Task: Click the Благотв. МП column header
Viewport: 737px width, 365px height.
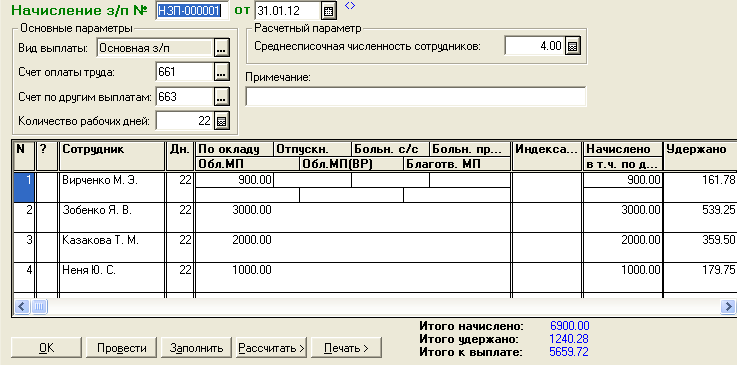Action: pyautogui.click(x=456, y=164)
